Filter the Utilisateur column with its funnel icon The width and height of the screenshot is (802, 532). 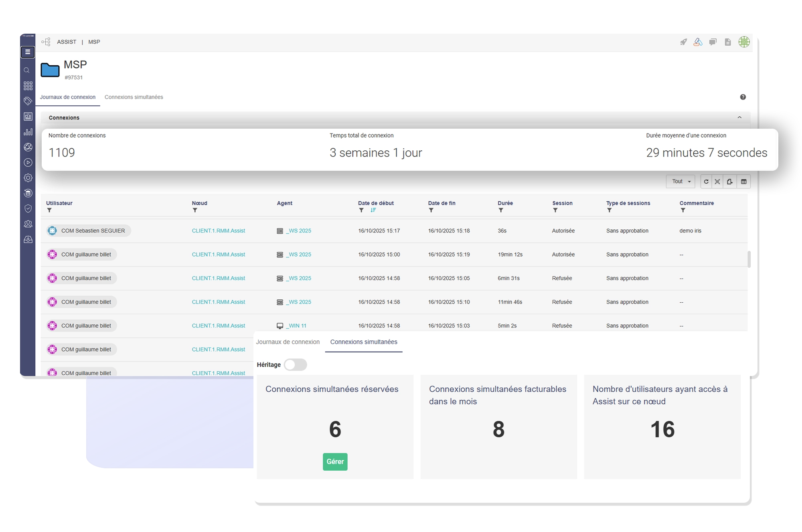pyautogui.click(x=48, y=210)
